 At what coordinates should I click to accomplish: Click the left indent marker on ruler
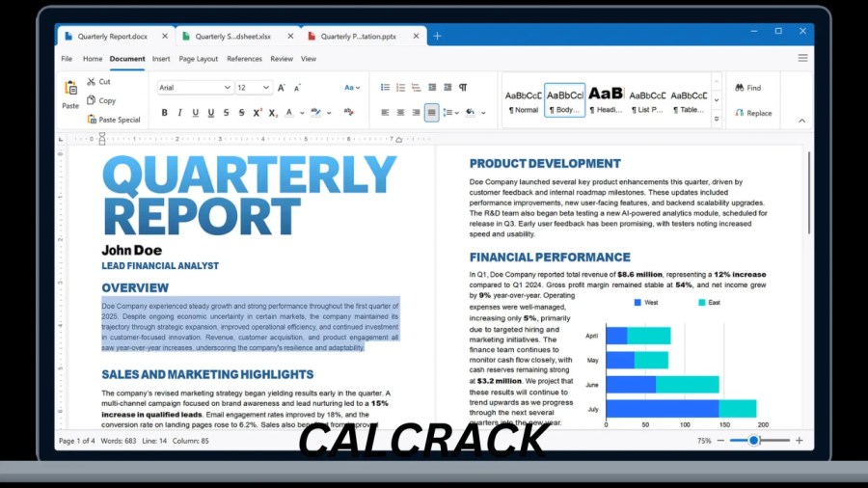click(x=102, y=140)
